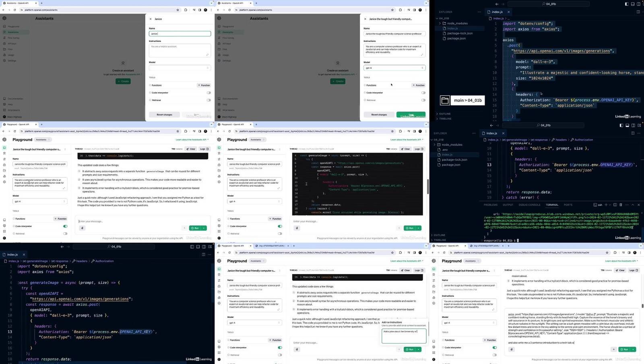The width and height of the screenshot is (644, 364).
Task: Click the green Save button in gpt-4 assistant dialog
Action: (411, 115)
